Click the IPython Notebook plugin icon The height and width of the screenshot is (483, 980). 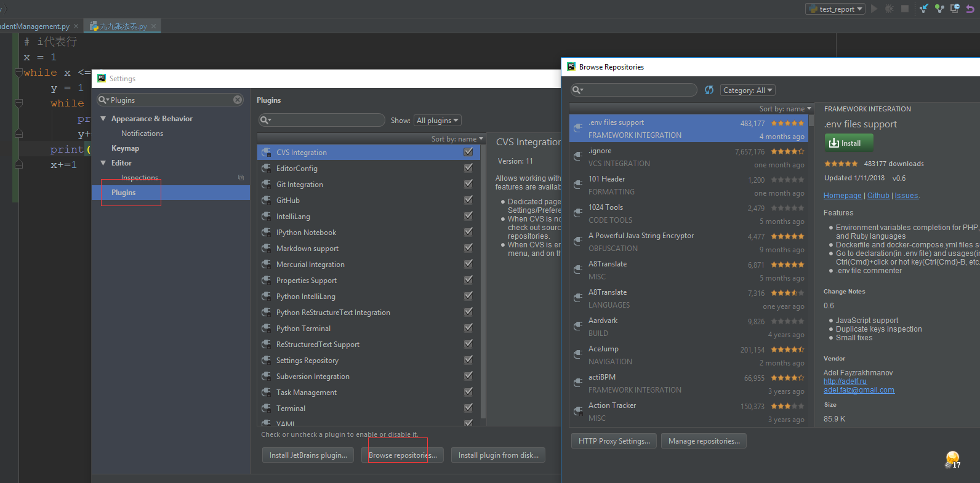point(266,232)
